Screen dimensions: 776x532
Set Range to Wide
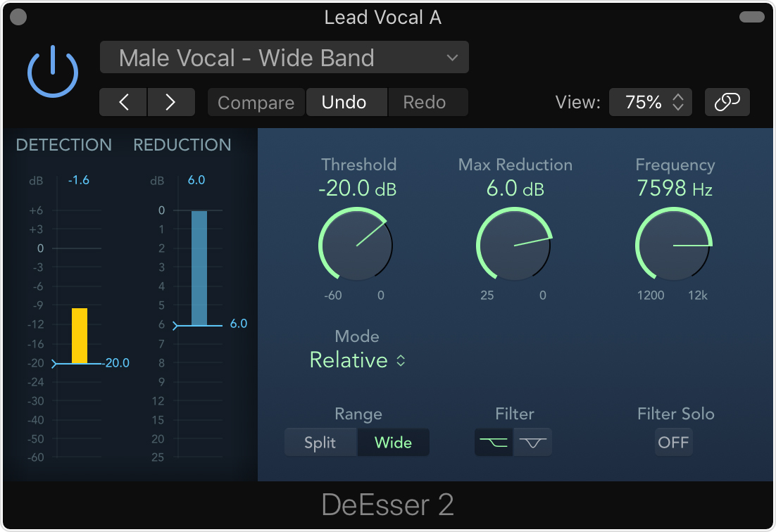[x=393, y=442]
